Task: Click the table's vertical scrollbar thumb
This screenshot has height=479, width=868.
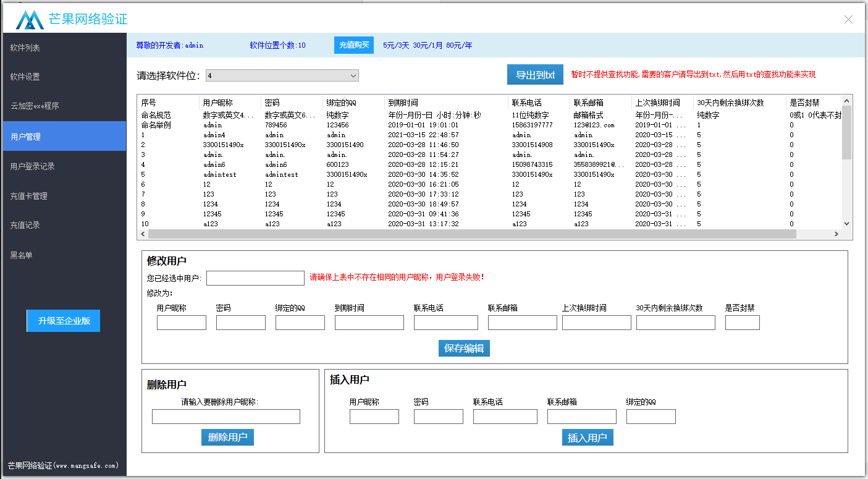Action: [x=846, y=132]
